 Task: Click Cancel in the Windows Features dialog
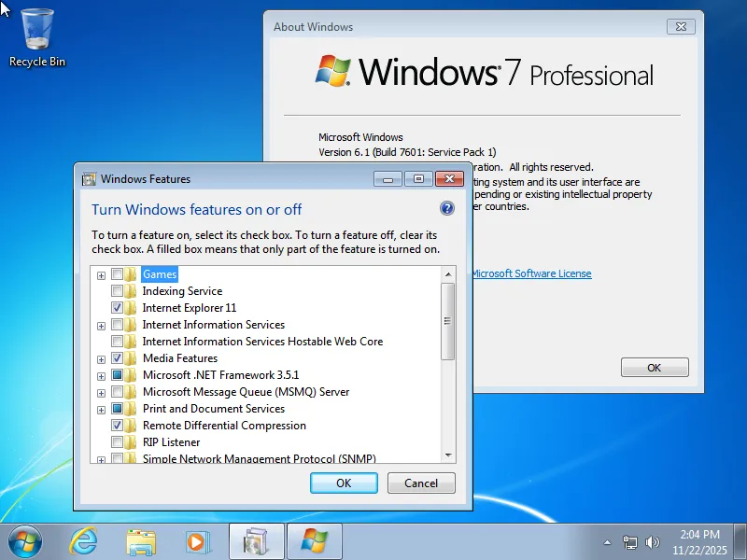421,483
